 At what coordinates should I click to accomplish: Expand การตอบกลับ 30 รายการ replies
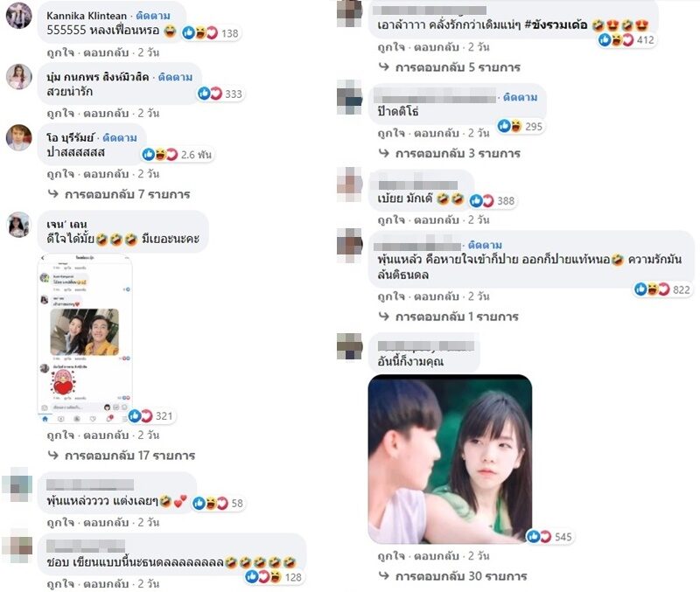pos(453,576)
